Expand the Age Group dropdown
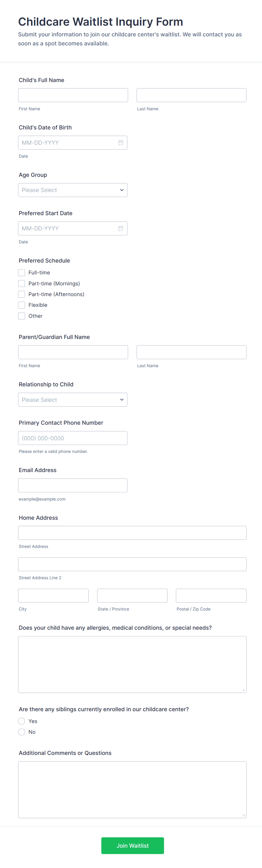The height and width of the screenshot is (868, 262). (x=73, y=190)
